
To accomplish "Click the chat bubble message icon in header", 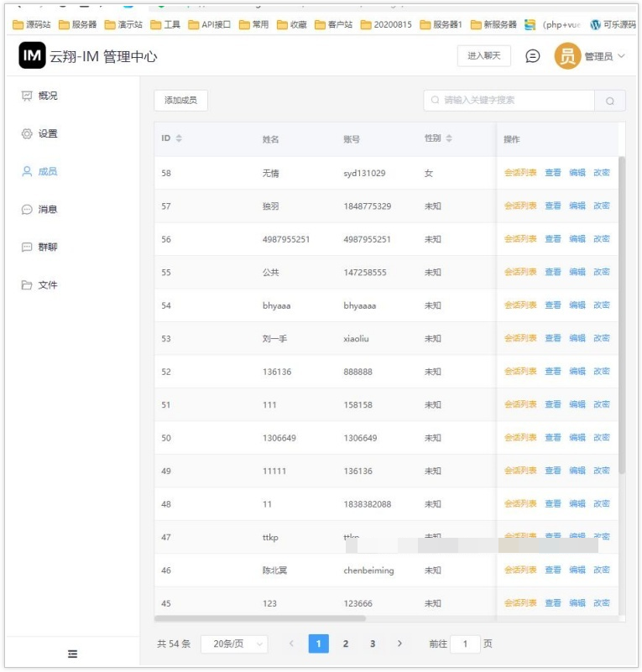I will coord(532,56).
